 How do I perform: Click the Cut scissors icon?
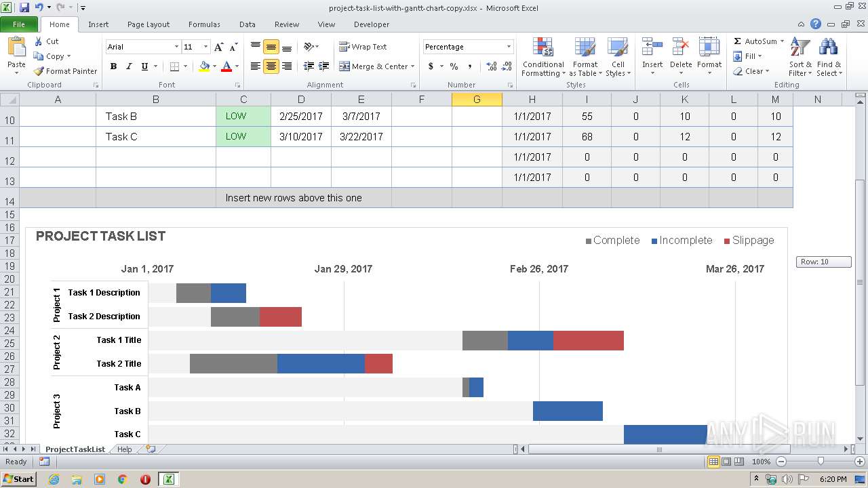(x=39, y=41)
